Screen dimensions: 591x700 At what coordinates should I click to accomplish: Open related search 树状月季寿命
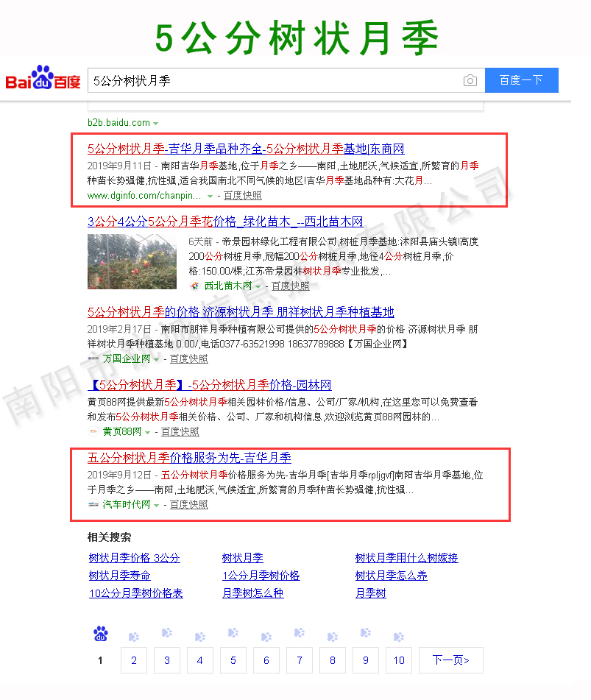pos(119,576)
